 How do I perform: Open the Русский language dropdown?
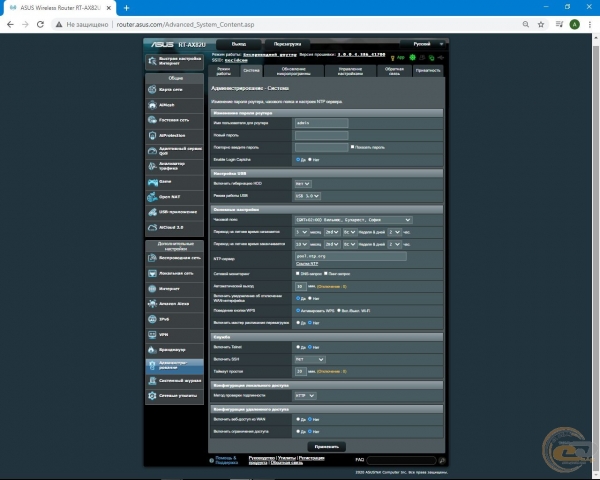[423, 44]
